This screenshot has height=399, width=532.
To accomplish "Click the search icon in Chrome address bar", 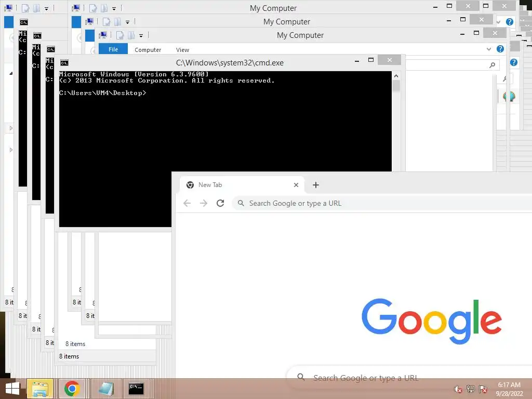I will click(x=241, y=203).
